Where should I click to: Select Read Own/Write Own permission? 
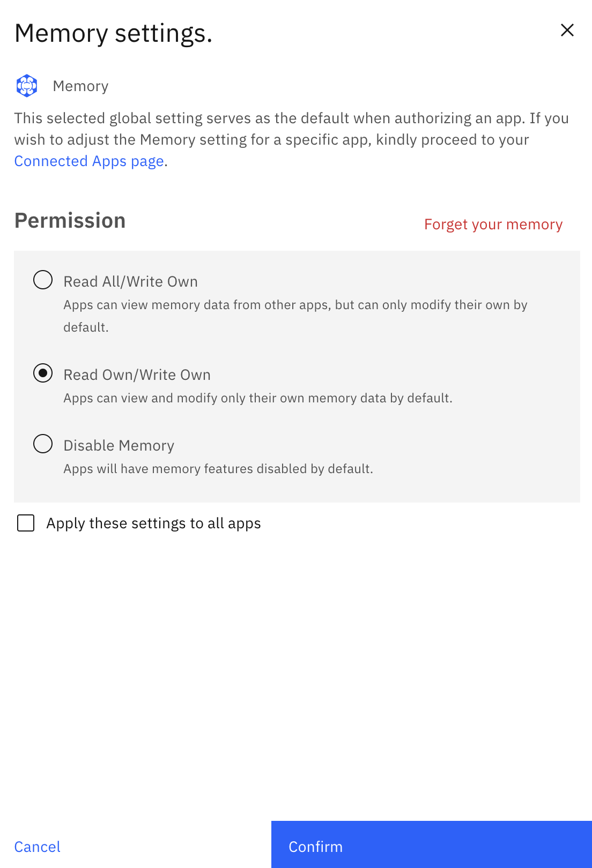pos(43,373)
